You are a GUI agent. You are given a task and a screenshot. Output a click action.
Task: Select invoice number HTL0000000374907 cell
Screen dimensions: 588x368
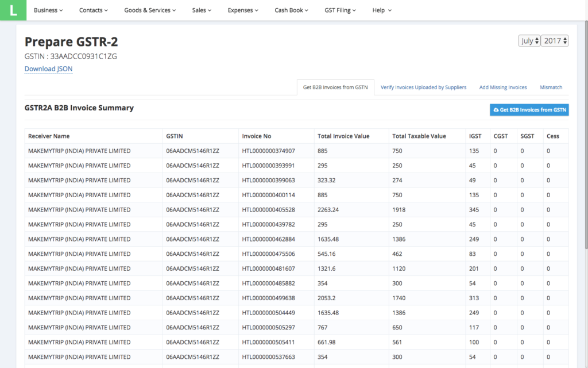[x=269, y=151]
